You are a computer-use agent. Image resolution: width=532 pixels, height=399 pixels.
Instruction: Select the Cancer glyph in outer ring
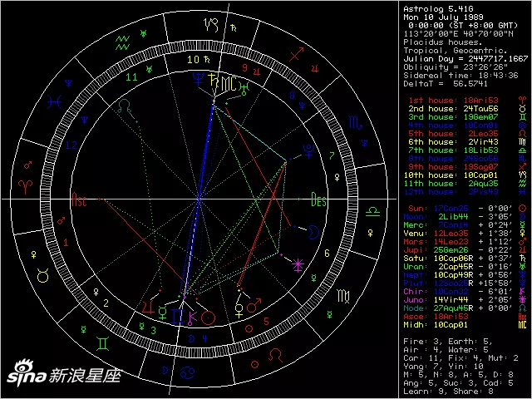coord(187,373)
